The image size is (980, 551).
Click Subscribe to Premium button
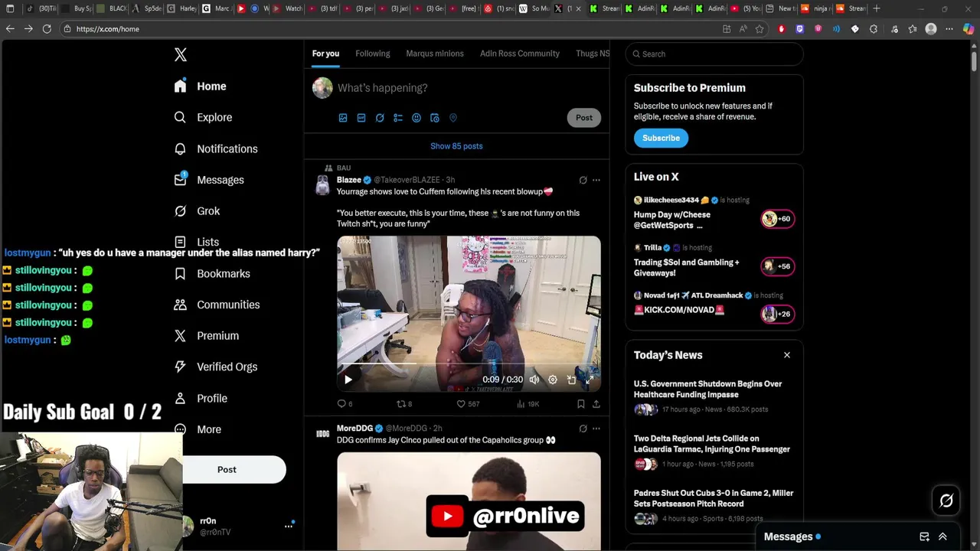(x=661, y=138)
